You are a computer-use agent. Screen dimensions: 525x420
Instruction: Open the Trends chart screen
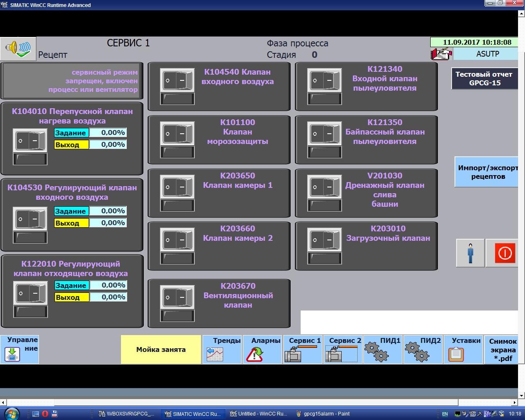[222, 349]
